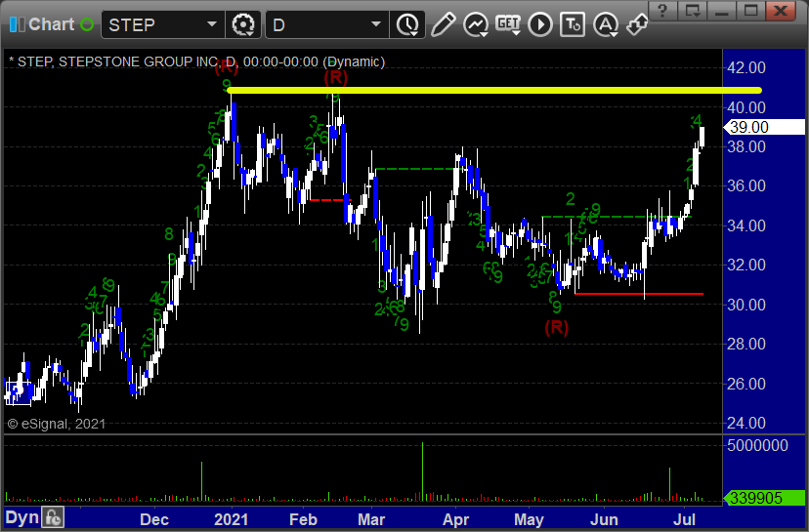Click the white 39.00 current price label

[x=765, y=127]
